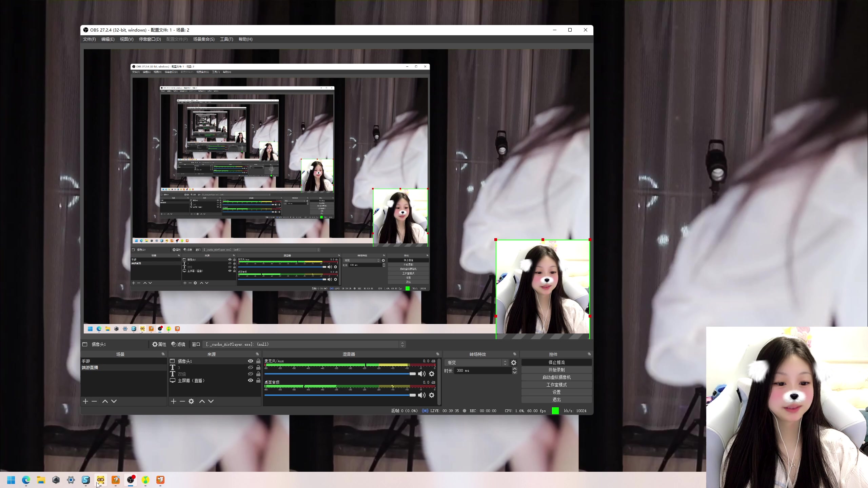
Task: Hide the 摄像头1 source
Action: (251, 361)
